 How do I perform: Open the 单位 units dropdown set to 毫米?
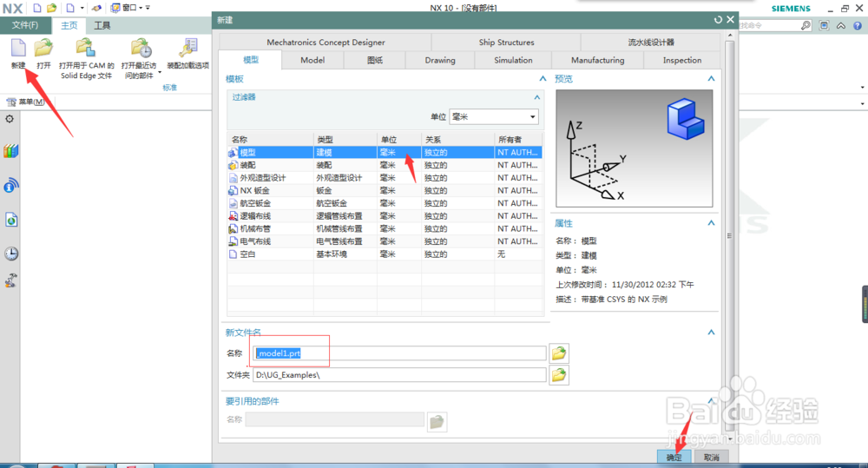[x=494, y=117]
